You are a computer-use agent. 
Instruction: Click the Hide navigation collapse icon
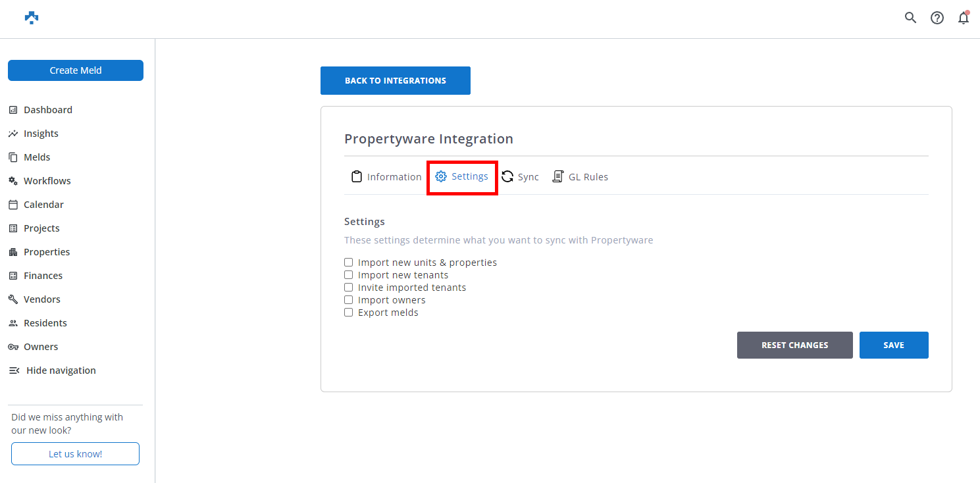pyautogui.click(x=14, y=370)
